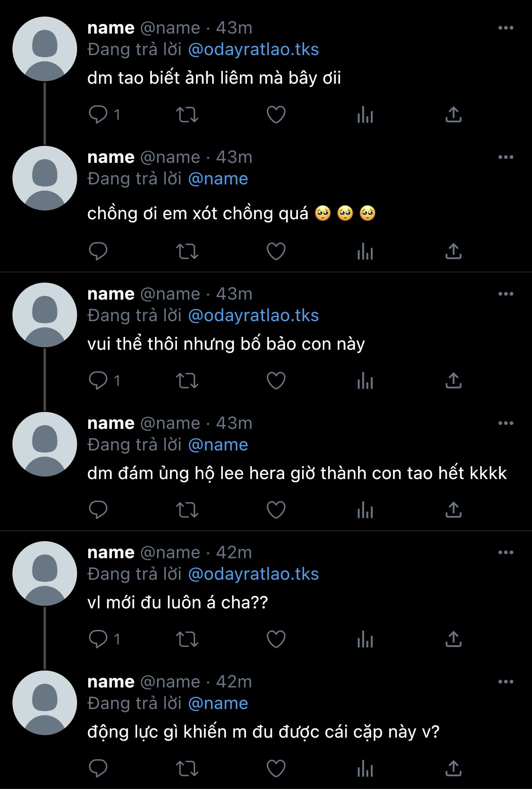
Task: Like the 'vui thể thôi nhưng bố bảo' tweet
Action: (276, 380)
